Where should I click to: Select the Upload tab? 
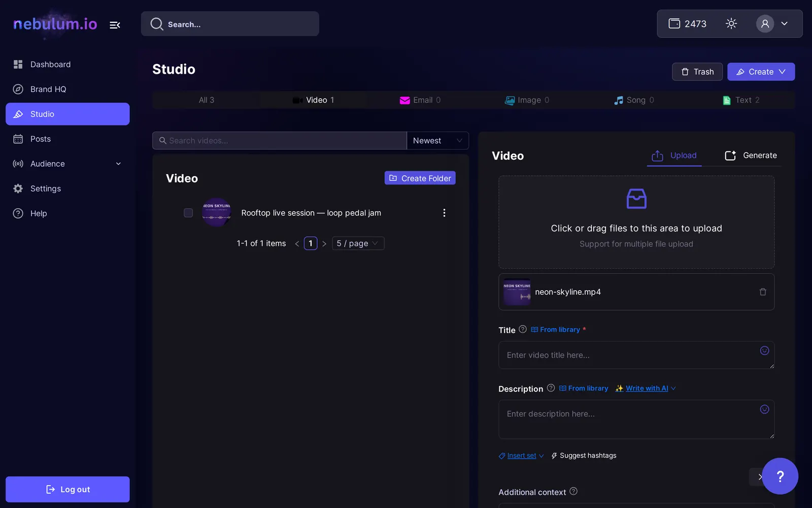[x=674, y=155]
